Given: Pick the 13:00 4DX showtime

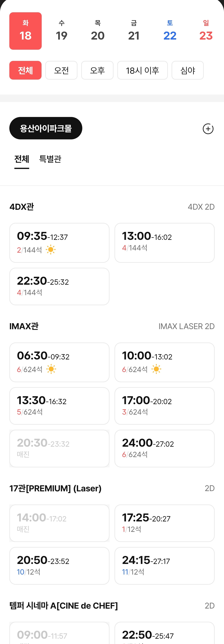Looking at the screenshot, I should (164, 243).
